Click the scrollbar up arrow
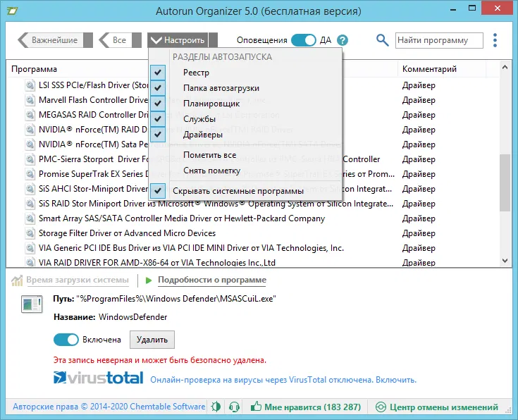 [505, 68]
